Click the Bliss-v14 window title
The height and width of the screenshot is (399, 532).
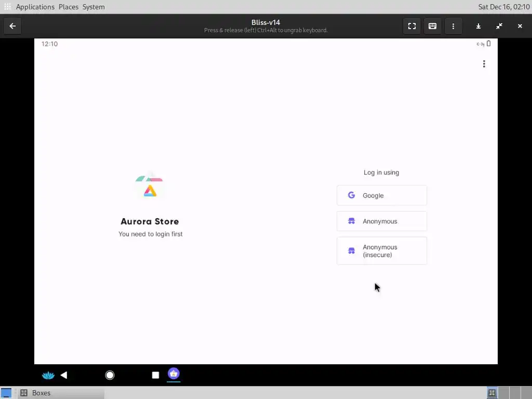tap(265, 22)
